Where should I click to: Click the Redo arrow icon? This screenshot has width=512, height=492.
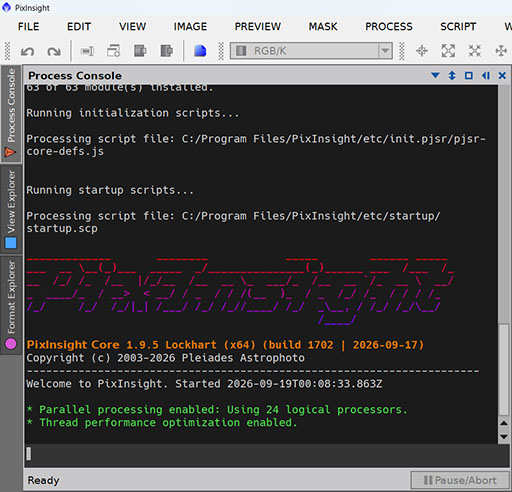54,51
